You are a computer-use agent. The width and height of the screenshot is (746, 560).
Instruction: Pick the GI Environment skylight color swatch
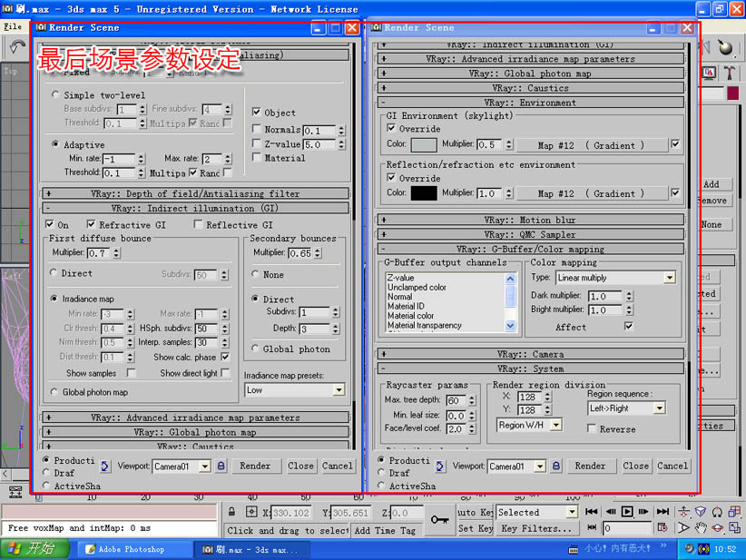[x=424, y=144]
